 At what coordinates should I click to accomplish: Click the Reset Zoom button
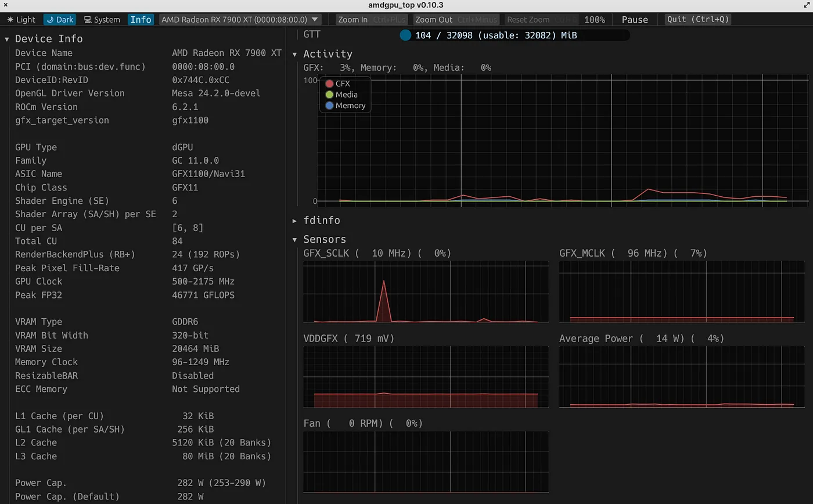pos(541,19)
